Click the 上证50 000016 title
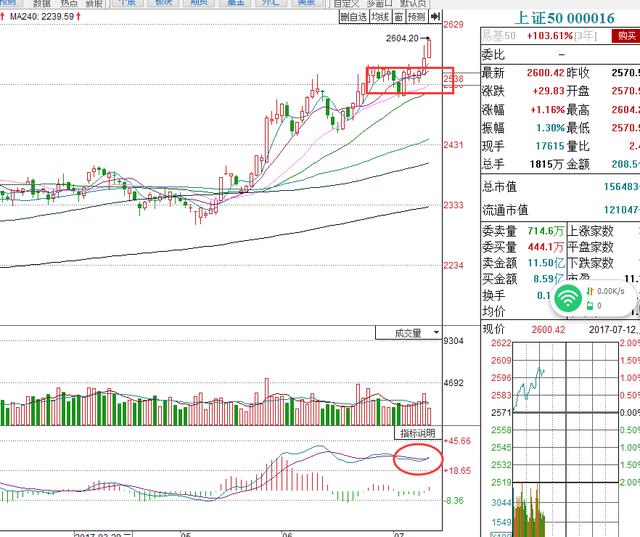 [564, 18]
